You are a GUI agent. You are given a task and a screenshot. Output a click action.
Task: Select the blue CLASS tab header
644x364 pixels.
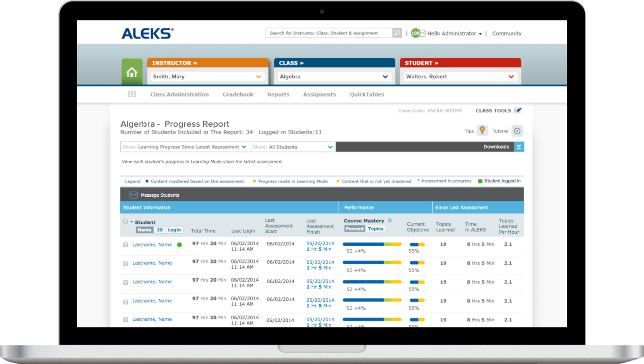334,63
